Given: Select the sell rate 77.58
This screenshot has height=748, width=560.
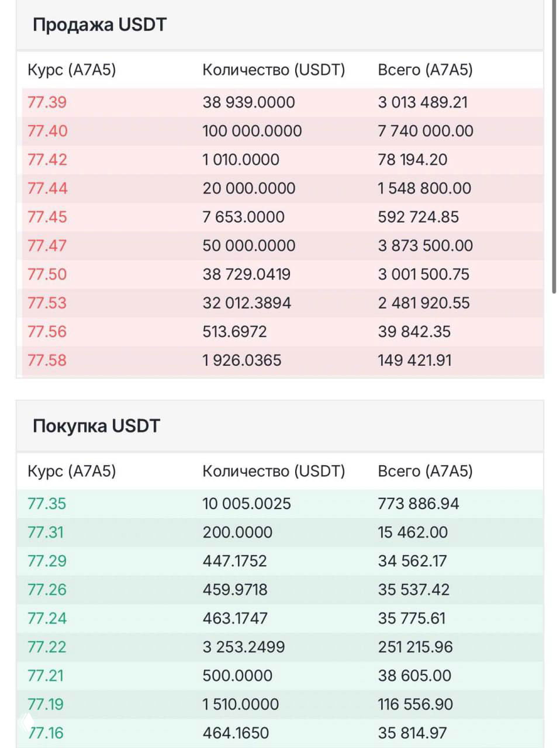Looking at the screenshot, I should click(47, 361).
